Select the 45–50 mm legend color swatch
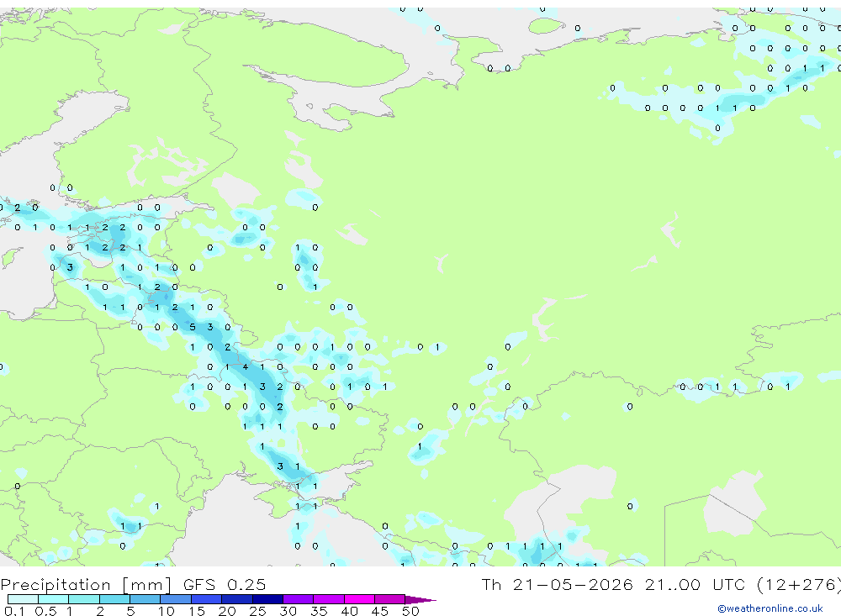Screen dimensions: 841x616 pos(390,599)
